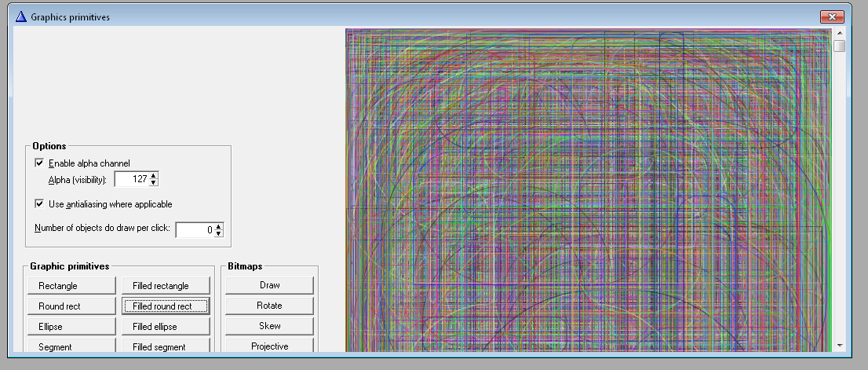Click the Alpha visibility input field
This screenshot has width=868, height=370.
[131, 179]
